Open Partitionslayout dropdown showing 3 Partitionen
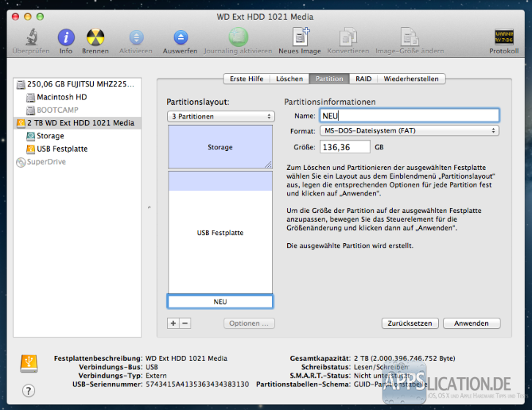 [x=221, y=116]
